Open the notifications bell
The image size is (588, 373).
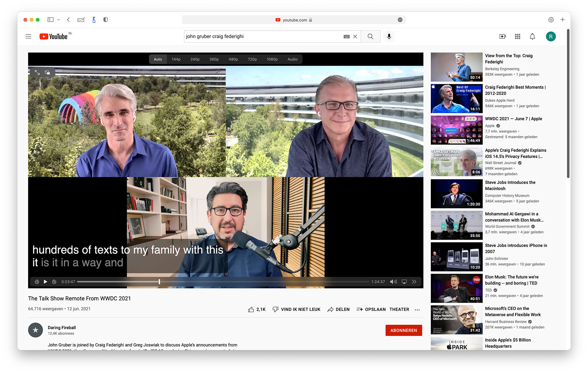point(532,36)
